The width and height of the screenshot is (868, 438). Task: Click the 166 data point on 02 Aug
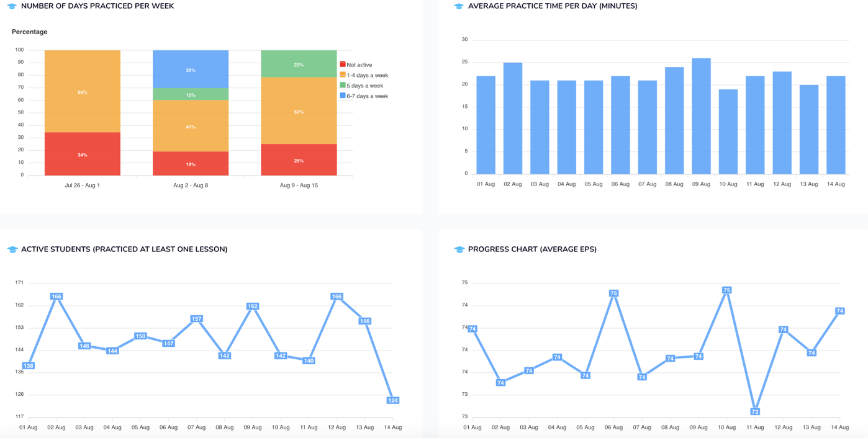[57, 297]
